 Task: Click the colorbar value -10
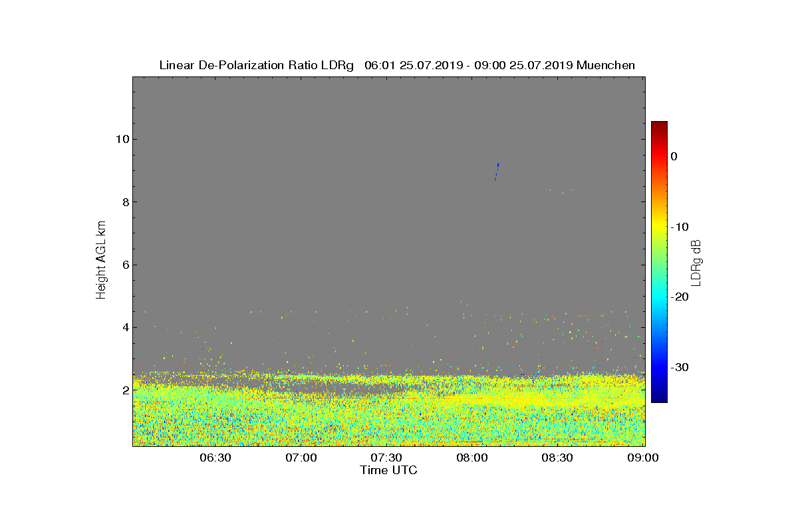680,227
